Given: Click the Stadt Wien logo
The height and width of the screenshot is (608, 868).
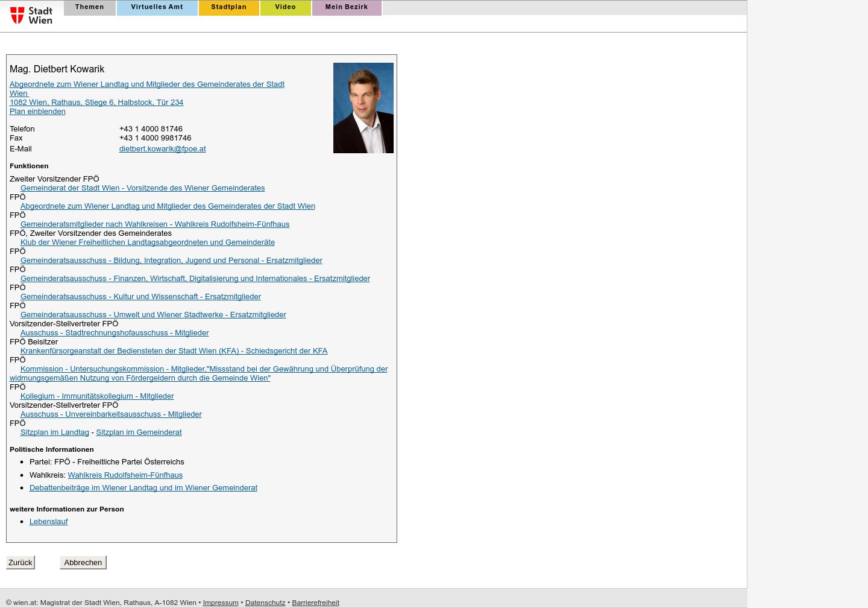Looking at the screenshot, I should [x=31, y=15].
